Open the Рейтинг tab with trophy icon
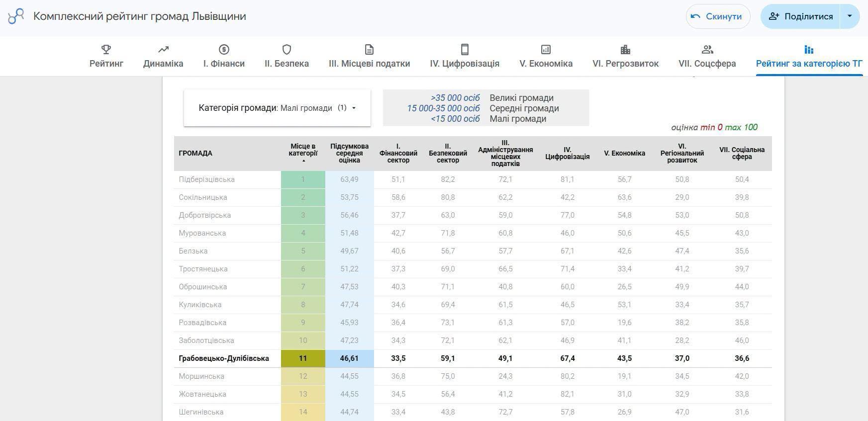Viewport: 868px width, 421px height. click(x=106, y=56)
